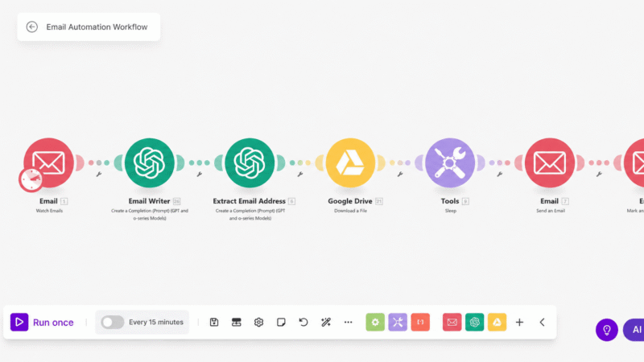Screen dimensions: 644x362
Task: Add a favorite with the plus icon
Action: (519, 323)
